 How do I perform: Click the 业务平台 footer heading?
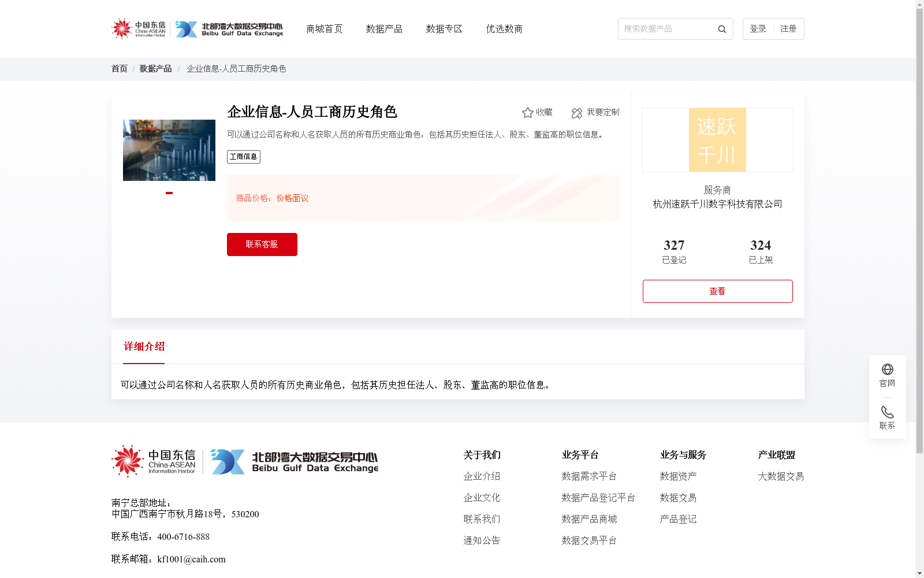(580, 455)
